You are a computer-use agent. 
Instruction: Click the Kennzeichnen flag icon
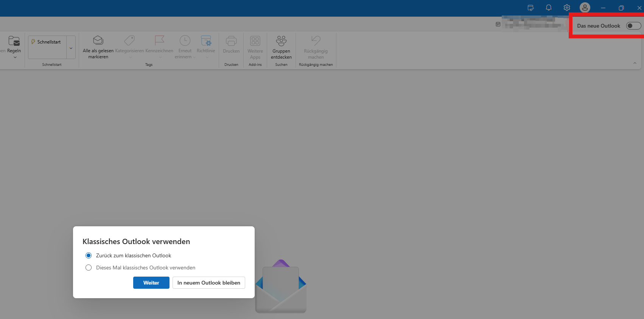pos(159,40)
